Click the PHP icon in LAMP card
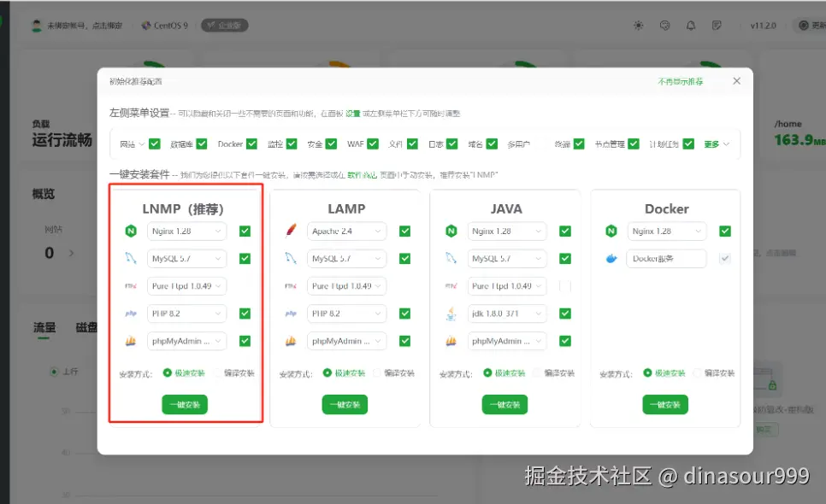 (291, 314)
